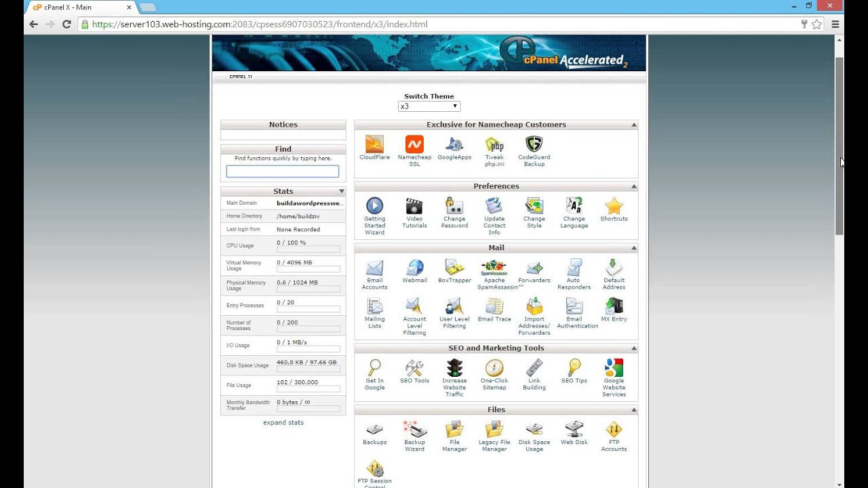Reload the page
The height and width of the screenshot is (488, 868).
coord(66,24)
